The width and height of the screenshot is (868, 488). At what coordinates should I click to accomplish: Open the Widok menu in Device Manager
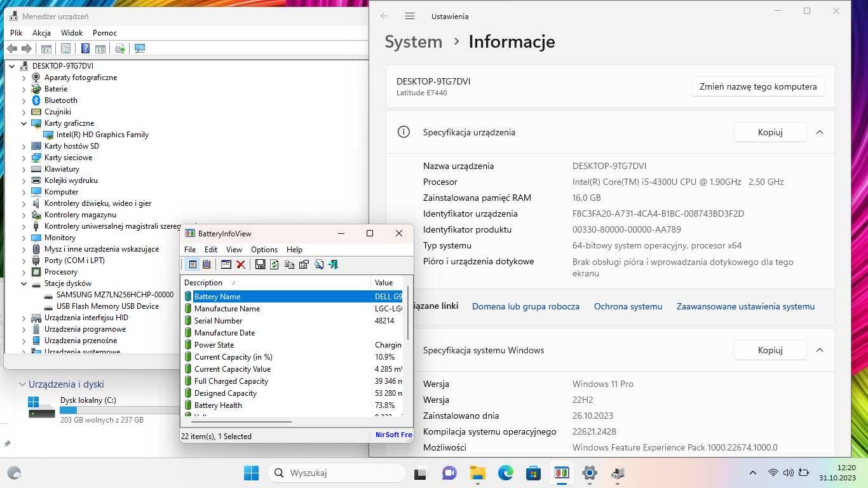[x=72, y=32]
